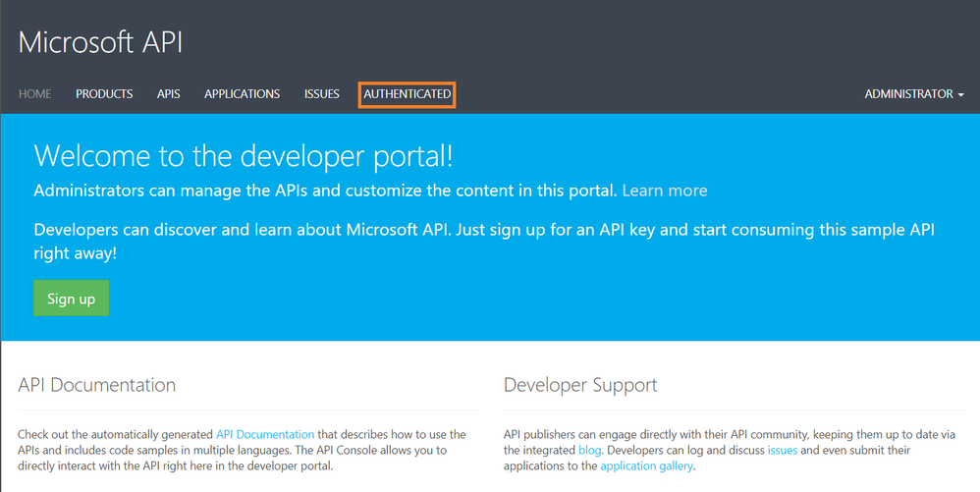Open the ISSUES page
This screenshot has width=980, height=492.
pyautogui.click(x=322, y=93)
